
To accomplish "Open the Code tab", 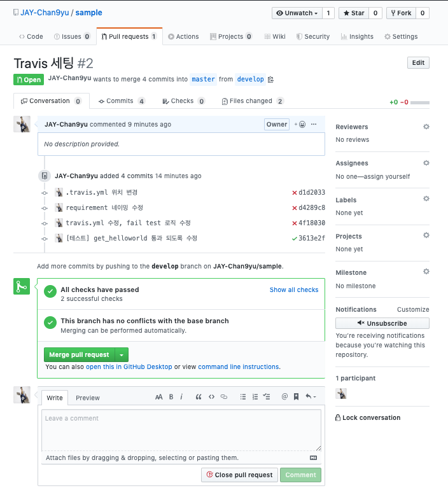I will pyautogui.click(x=31, y=37).
